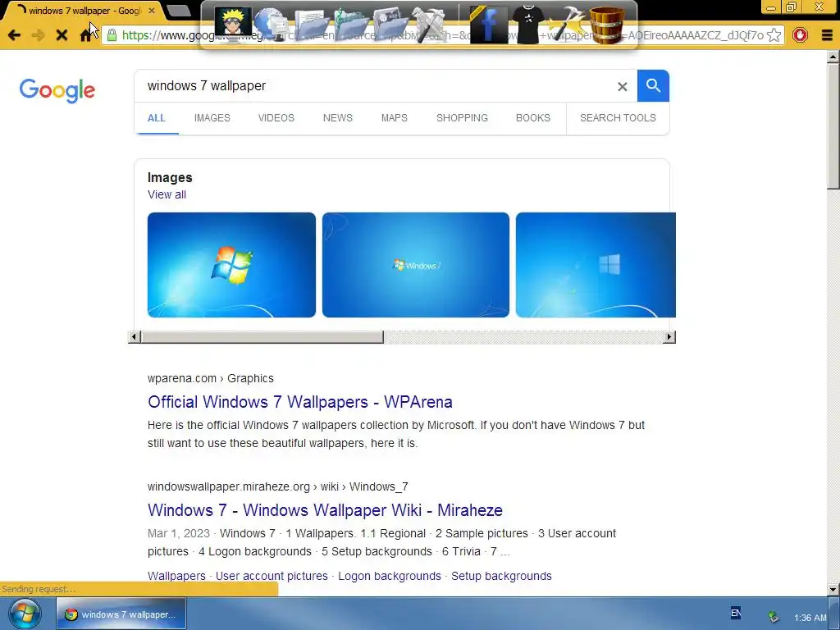Image resolution: width=840 pixels, height=630 pixels.
Task: Expand SEARCH TOOLS options
Action: [x=618, y=118]
